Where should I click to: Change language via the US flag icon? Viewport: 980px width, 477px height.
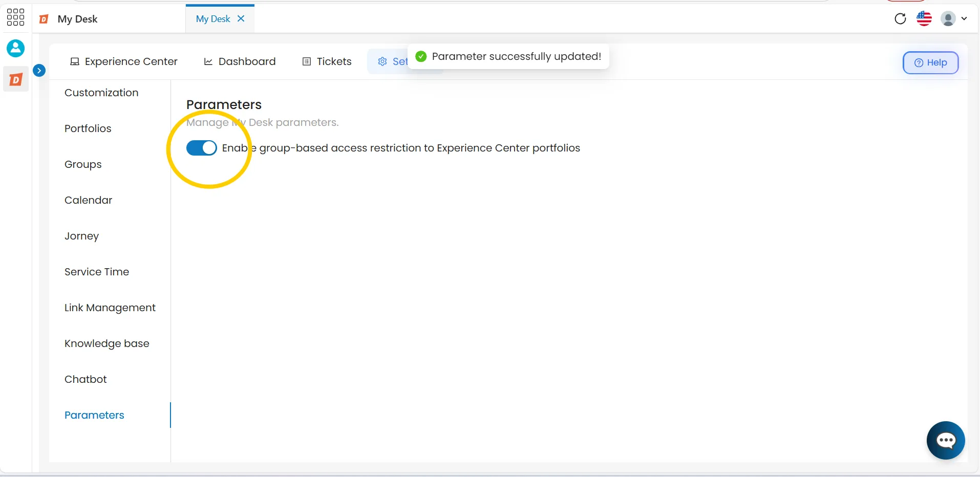tap(924, 19)
